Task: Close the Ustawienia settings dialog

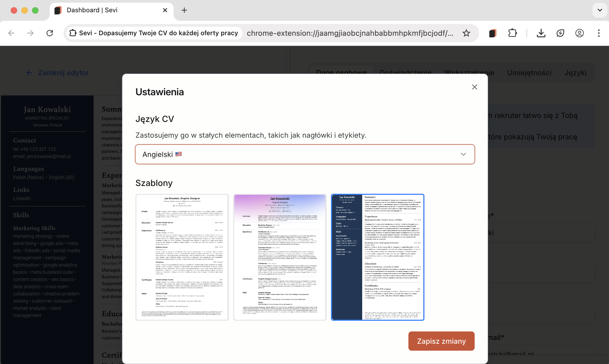Action: tap(474, 87)
